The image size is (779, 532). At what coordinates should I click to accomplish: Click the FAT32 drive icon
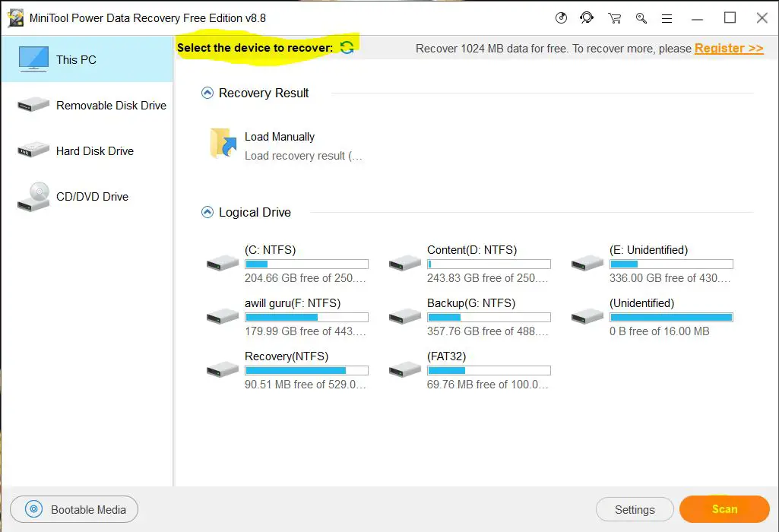405,369
